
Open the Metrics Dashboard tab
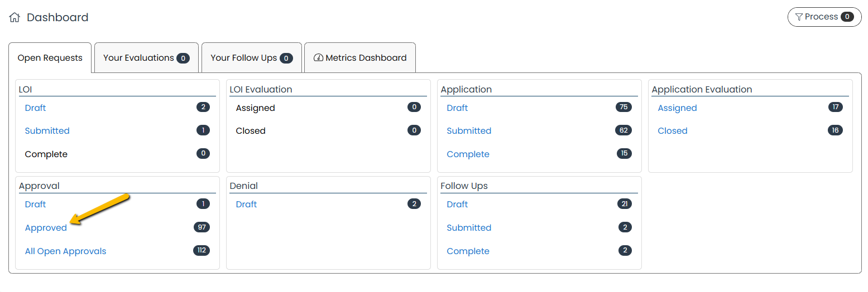point(360,58)
